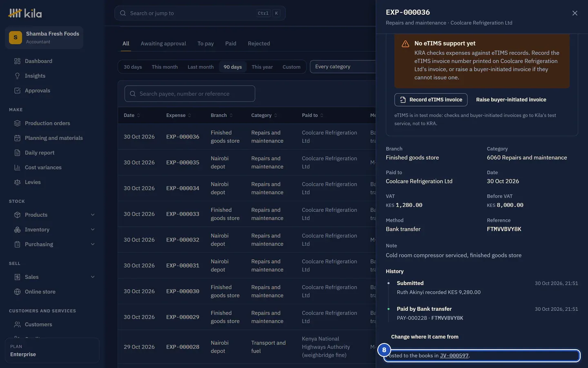
Task: Switch to the Awaiting approval tab
Action: 163,43
